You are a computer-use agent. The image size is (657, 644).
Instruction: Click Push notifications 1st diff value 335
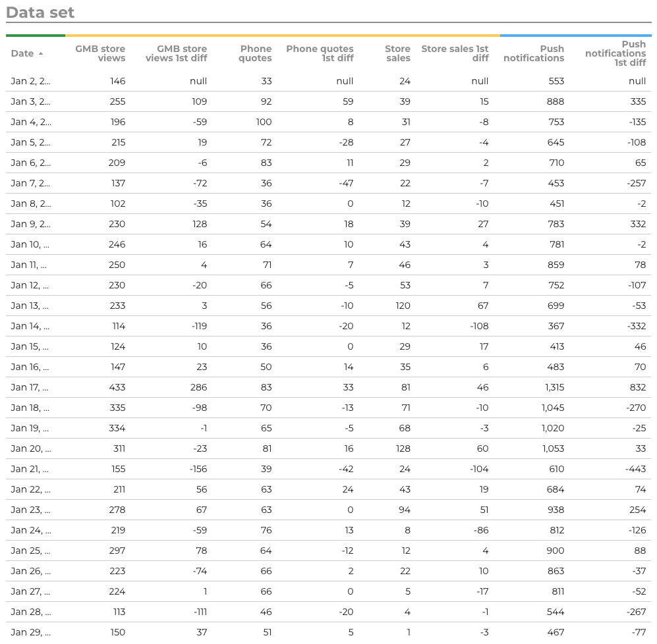[x=638, y=102]
